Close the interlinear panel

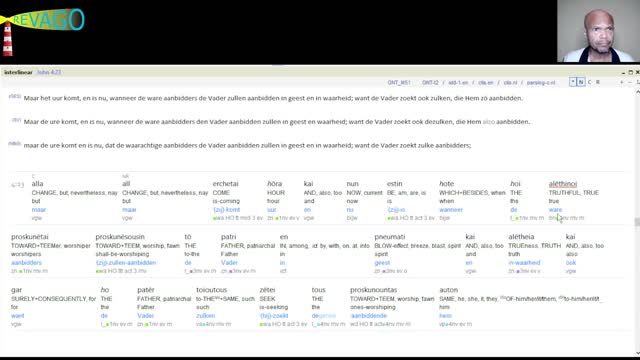[637, 72]
